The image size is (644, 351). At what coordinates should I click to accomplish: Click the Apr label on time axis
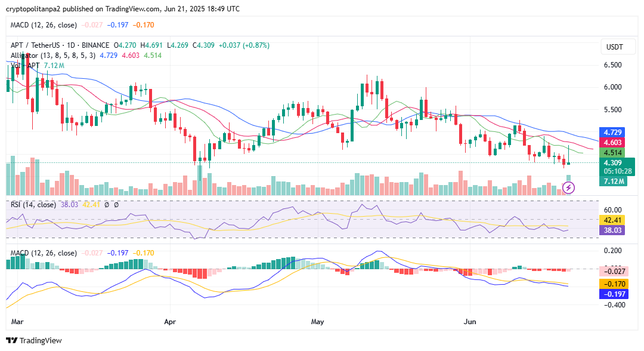click(170, 321)
